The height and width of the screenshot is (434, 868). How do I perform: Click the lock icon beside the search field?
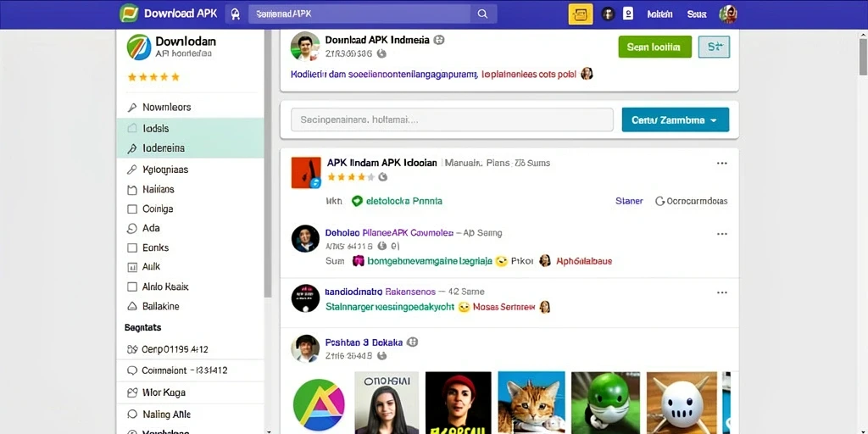pyautogui.click(x=236, y=14)
